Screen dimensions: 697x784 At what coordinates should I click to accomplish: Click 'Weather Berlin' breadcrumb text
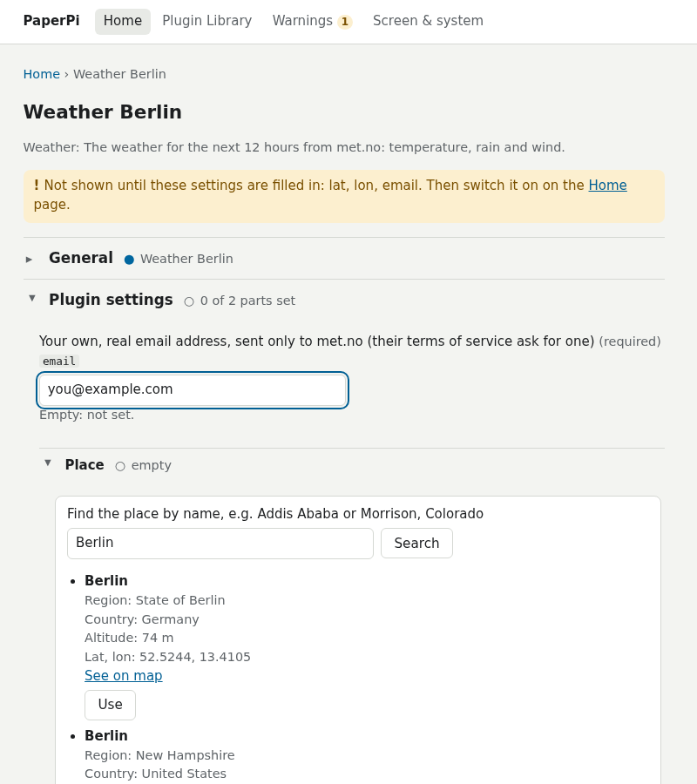coord(119,74)
